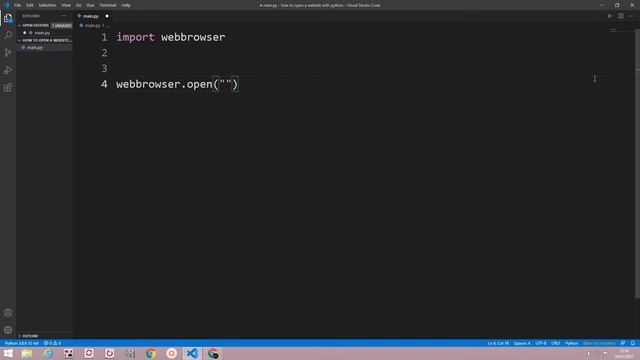The height and width of the screenshot is (360, 640).
Task: Open the Accounts menu icon
Action: coord(8,313)
